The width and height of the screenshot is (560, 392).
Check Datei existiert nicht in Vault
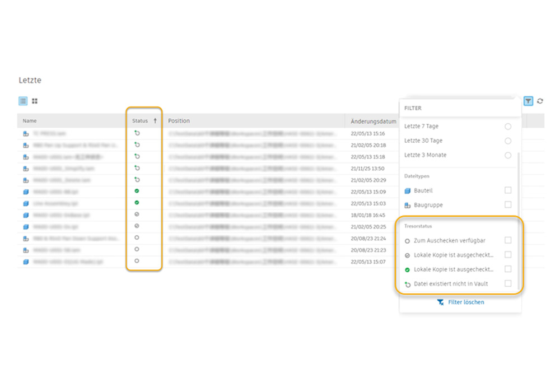click(x=508, y=284)
